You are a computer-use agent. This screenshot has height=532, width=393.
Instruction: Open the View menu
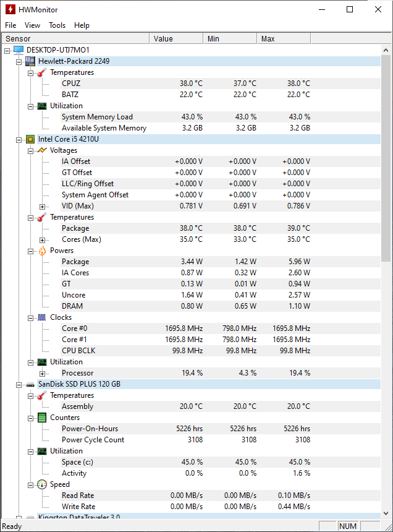[x=32, y=25]
